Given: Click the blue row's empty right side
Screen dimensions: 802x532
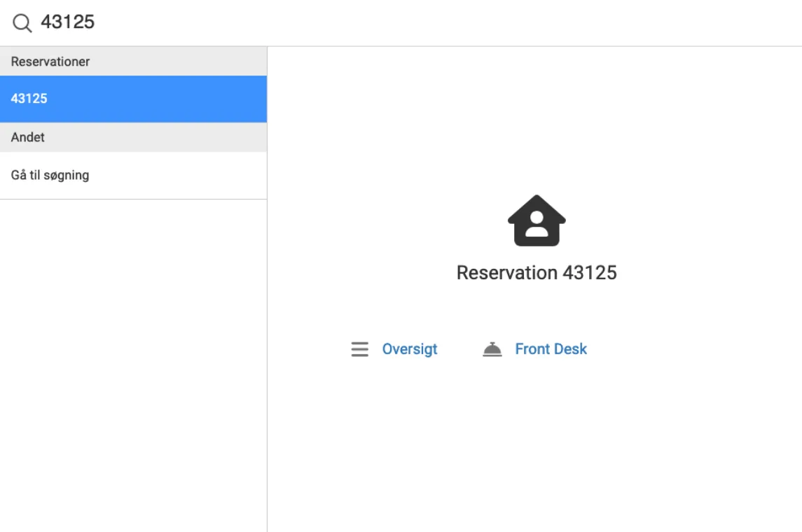Looking at the screenshot, I should tap(196, 99).
